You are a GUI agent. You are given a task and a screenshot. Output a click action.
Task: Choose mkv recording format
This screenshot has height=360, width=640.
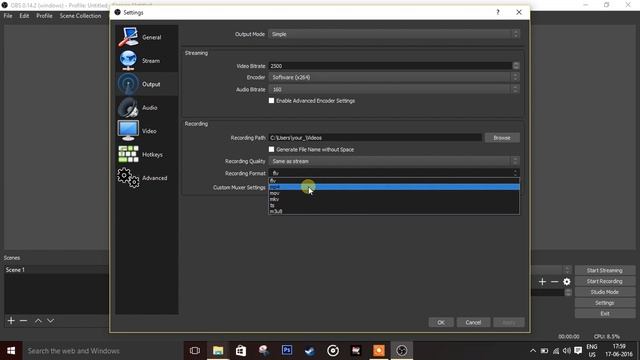pos(394,199)
